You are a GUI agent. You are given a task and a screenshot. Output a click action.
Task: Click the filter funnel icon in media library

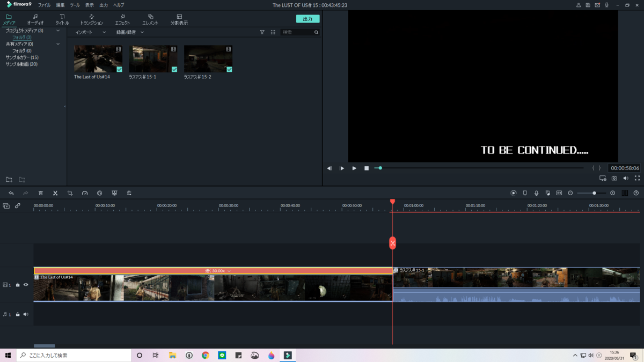tap(262, 32)
